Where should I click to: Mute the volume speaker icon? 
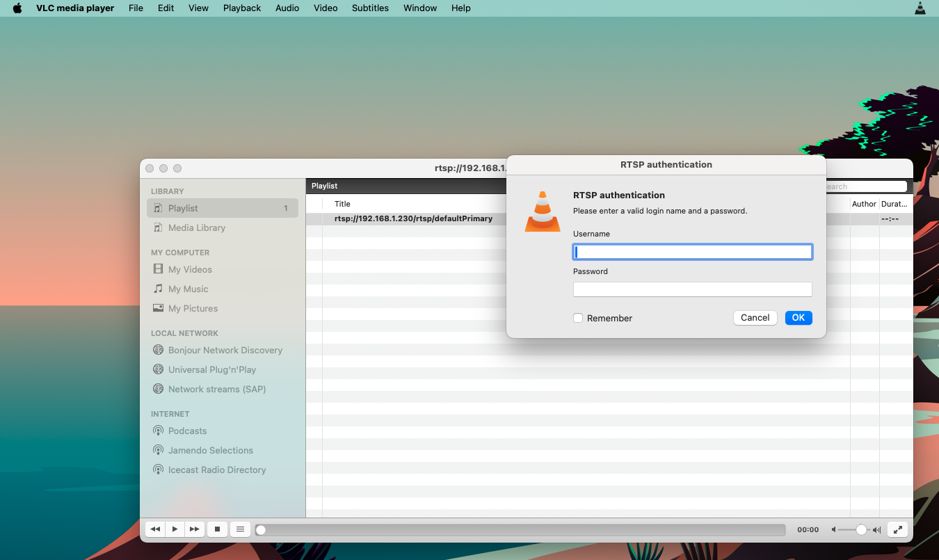coord(833,529)
